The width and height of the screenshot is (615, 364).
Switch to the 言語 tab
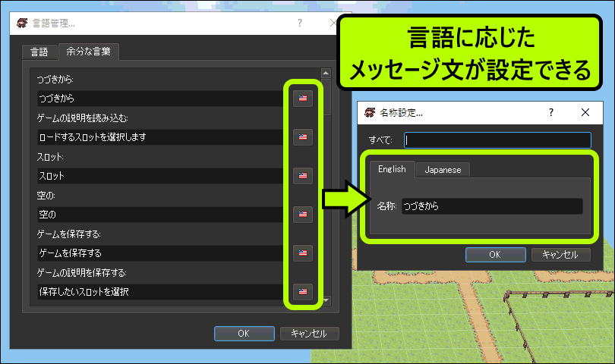tap(39, 52)
